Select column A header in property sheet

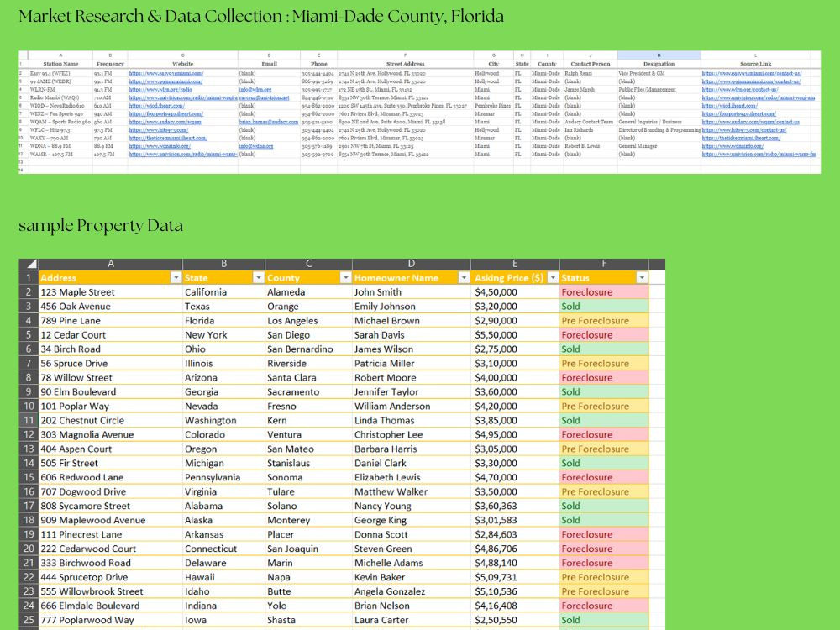click(x=111, y=264)
